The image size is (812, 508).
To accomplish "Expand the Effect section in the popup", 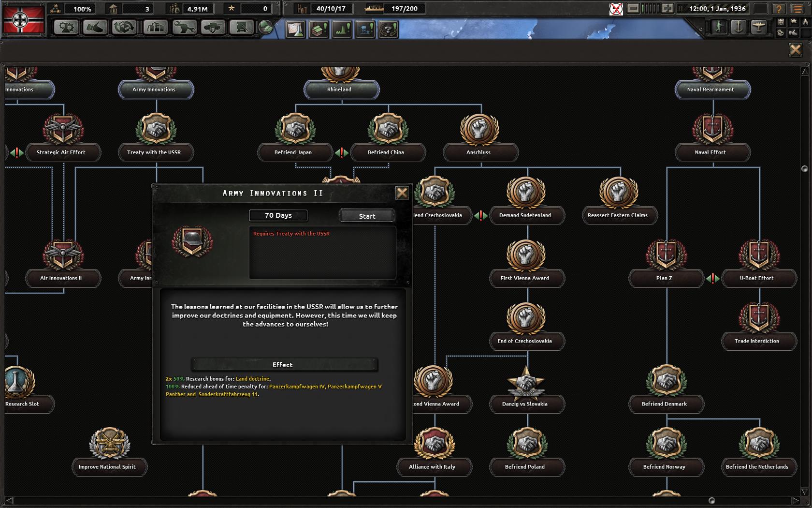I will (x=282, y=364).
